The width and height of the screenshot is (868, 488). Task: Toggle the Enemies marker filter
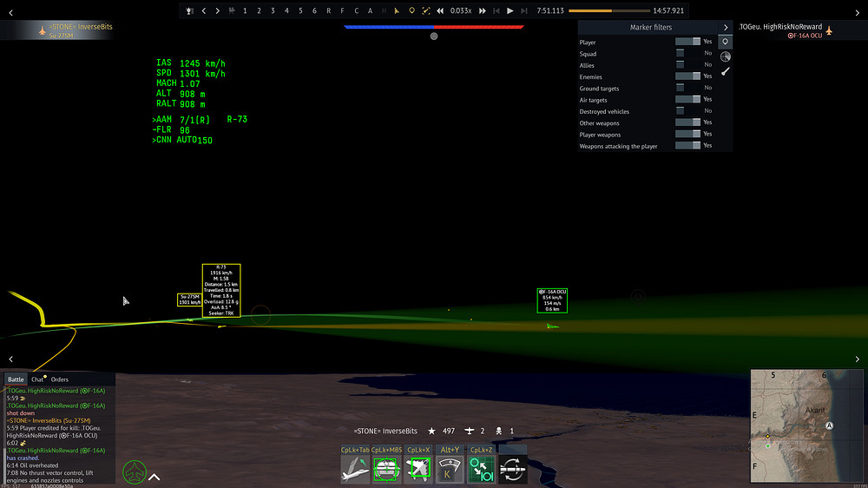click(x=687, y=76)
